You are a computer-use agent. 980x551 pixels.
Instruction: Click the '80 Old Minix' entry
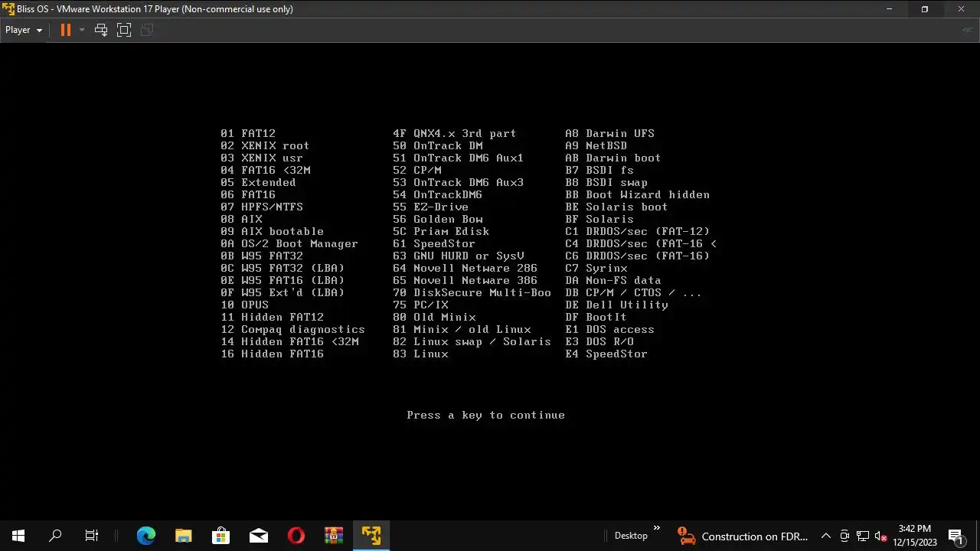click(x=434, y=317)
